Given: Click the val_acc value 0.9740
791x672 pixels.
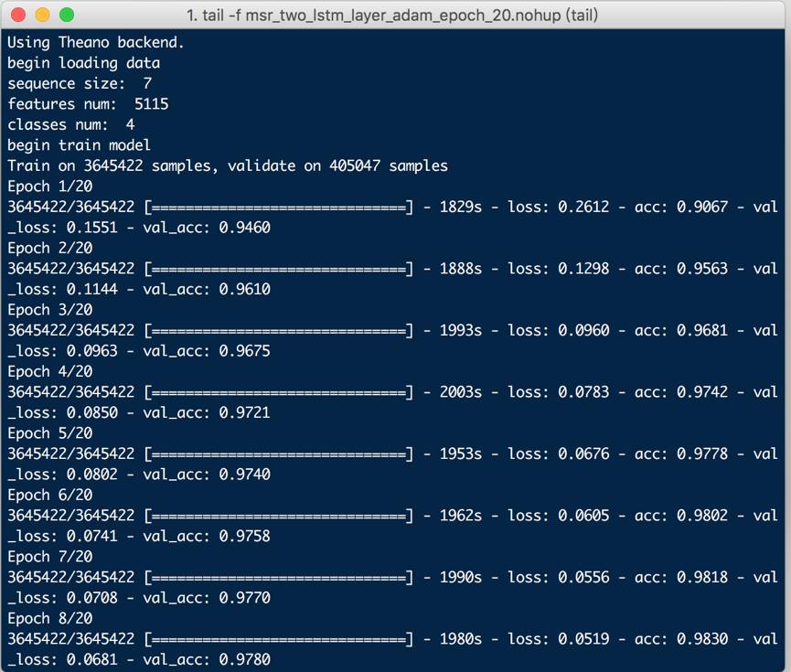Looking at the screenshot, I should pyautogui.click(x=245, y=475).
